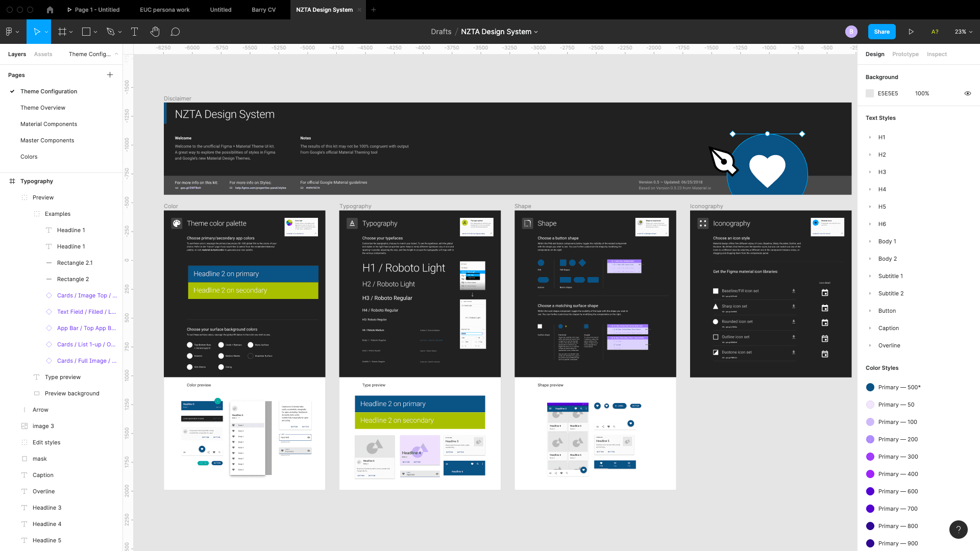Select the Material Components page

coord(48,124)
